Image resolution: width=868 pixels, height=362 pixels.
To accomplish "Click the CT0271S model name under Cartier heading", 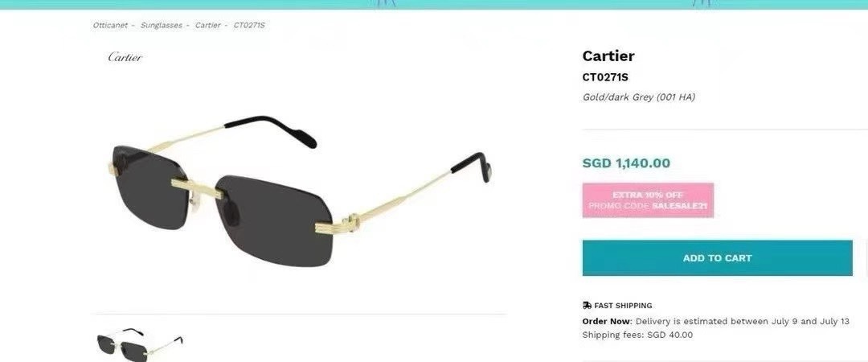I will (x=605, y=77).
